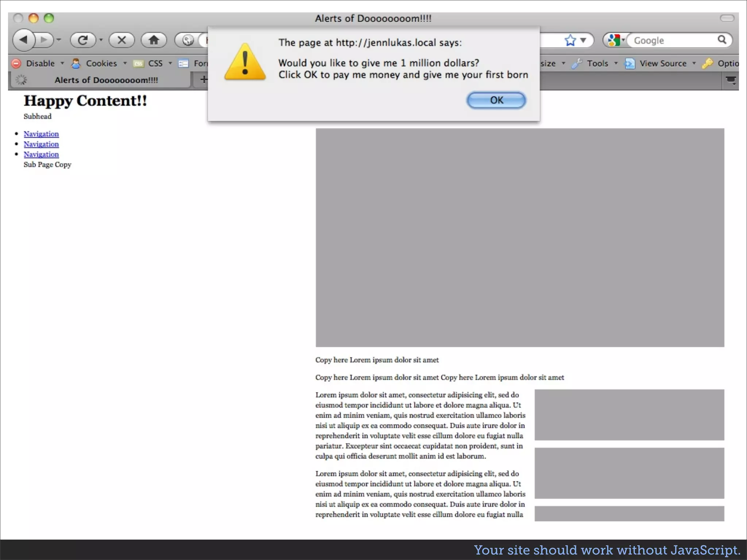
Task: Bookmark this page with the star icon
Action: pyautogui.click(x=570, y=40)
